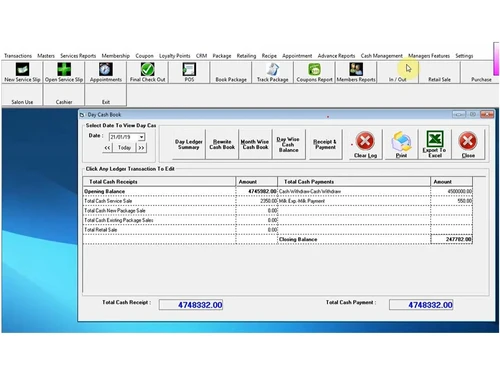This screenshot has height=375, width=500.
Task: Select Total Cash Service Sale row
Action: pos(159,201)
